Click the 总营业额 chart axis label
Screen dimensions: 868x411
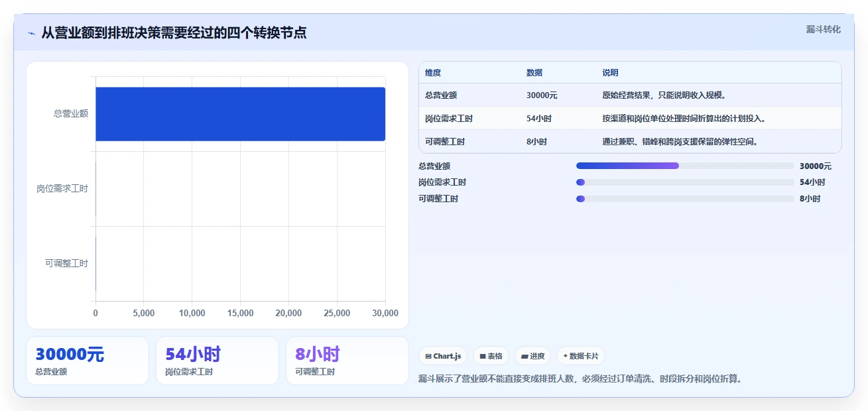pos(71,114)
